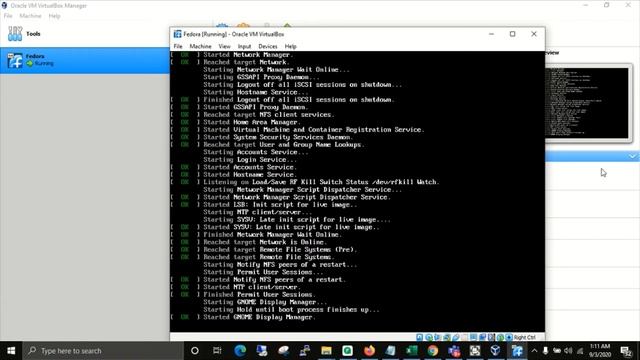
Task: Open Task View on the taskbar
Action: coord(217,351)
